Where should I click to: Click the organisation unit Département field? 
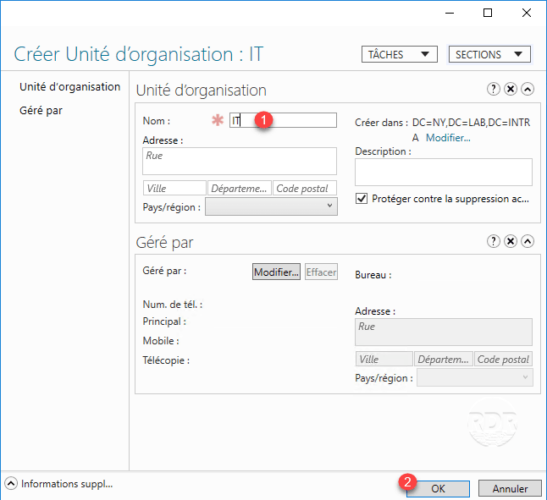coord(239,188)
